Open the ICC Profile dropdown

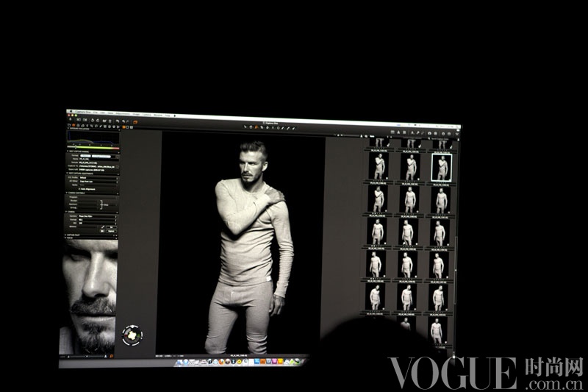(x=98, y=178)
